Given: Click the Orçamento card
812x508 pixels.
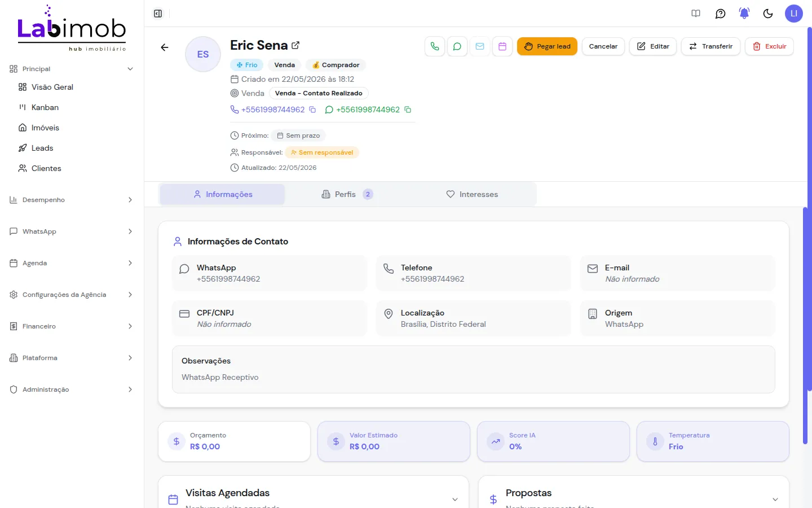Looking at the screenshot, I should point(235,441).
